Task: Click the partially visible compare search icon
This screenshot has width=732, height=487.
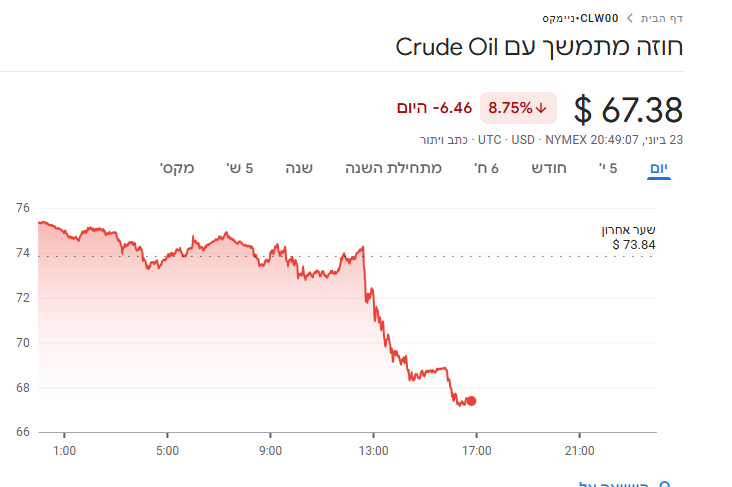Action: coord(663,482)
